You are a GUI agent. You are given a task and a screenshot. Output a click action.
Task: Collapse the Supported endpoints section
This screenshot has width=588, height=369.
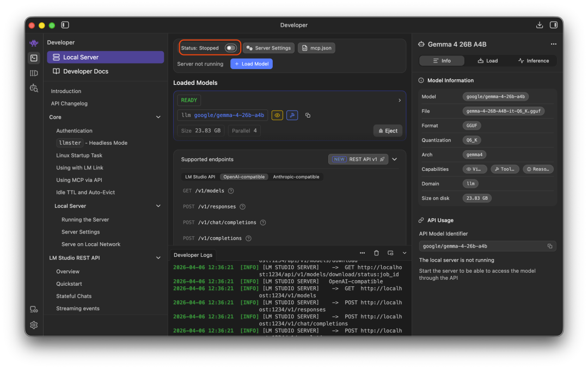tap(394, 159)
